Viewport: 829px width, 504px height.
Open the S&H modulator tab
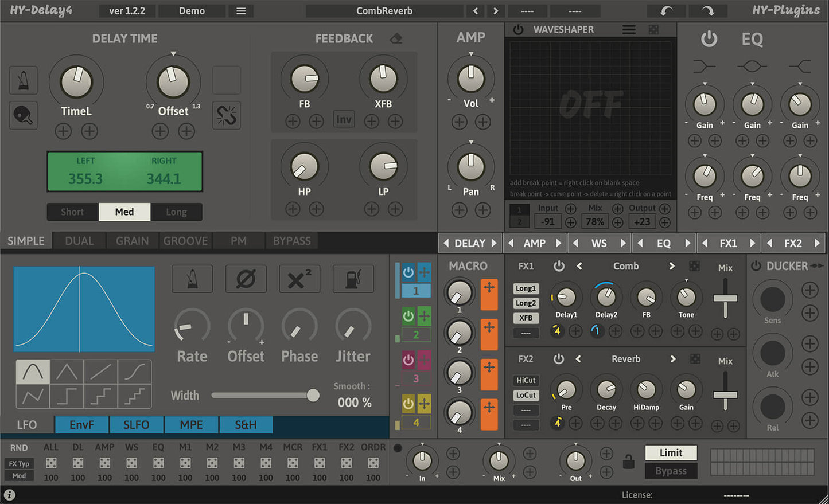(246, 425)
